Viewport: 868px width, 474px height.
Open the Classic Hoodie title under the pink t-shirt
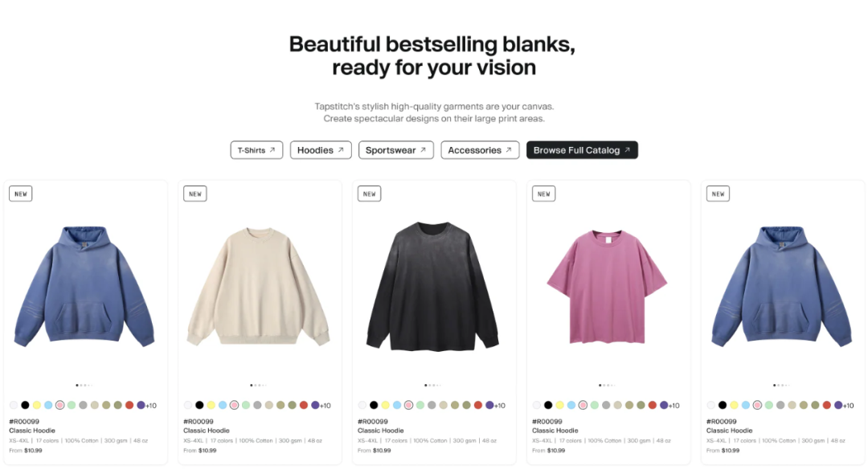[555, 431]
